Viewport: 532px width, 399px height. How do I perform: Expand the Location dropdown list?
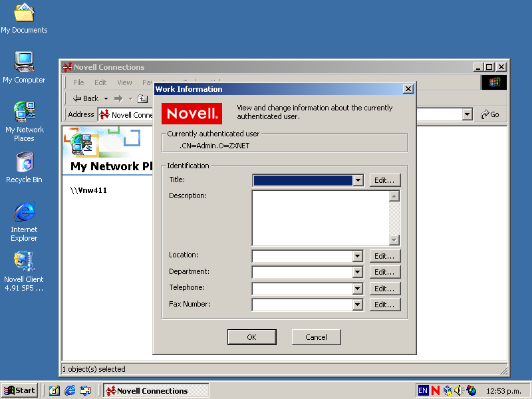[358, 256]
